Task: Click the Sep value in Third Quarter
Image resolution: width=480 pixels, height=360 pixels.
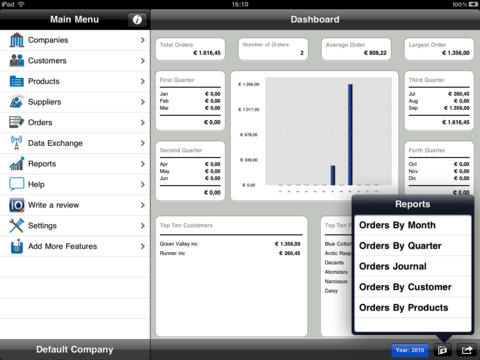Action: tap(457, 108)
